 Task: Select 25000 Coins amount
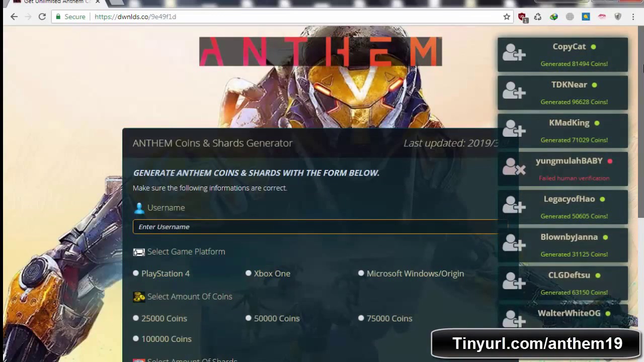(x=136, y=318)
